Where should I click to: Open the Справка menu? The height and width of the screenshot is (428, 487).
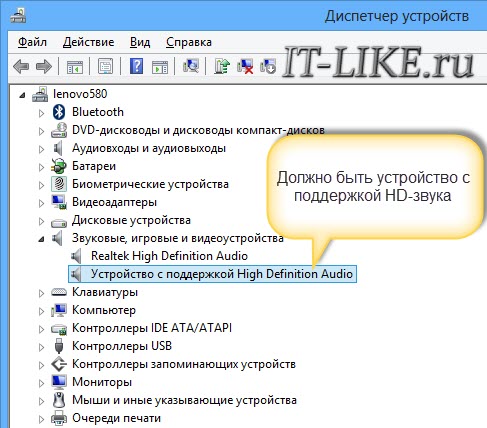point(189,42)
